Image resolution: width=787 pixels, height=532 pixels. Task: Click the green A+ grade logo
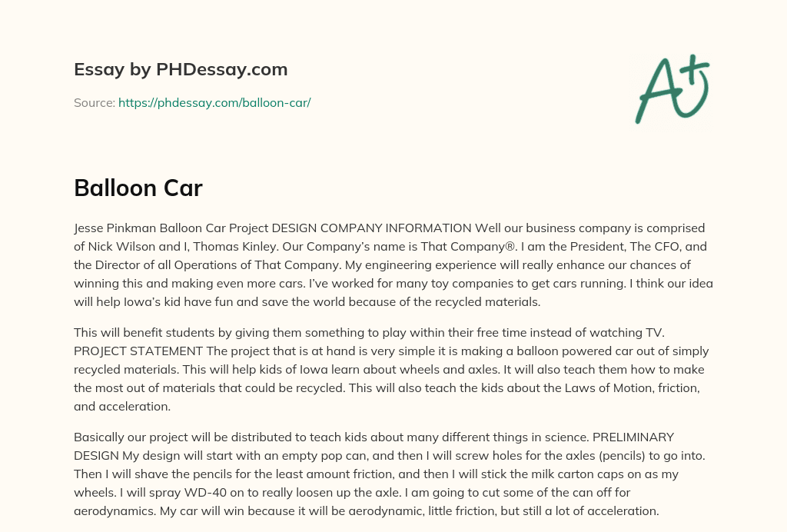click(672, 89)
